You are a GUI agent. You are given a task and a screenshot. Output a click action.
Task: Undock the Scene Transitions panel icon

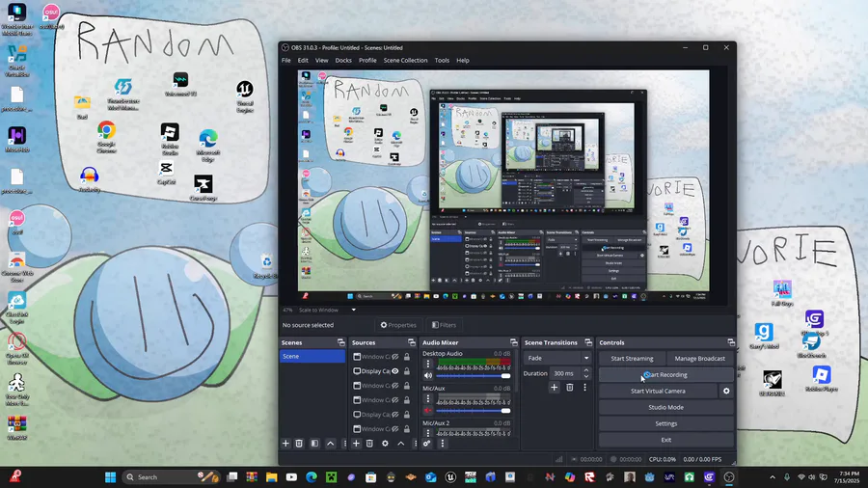click(x=588, y=342)
